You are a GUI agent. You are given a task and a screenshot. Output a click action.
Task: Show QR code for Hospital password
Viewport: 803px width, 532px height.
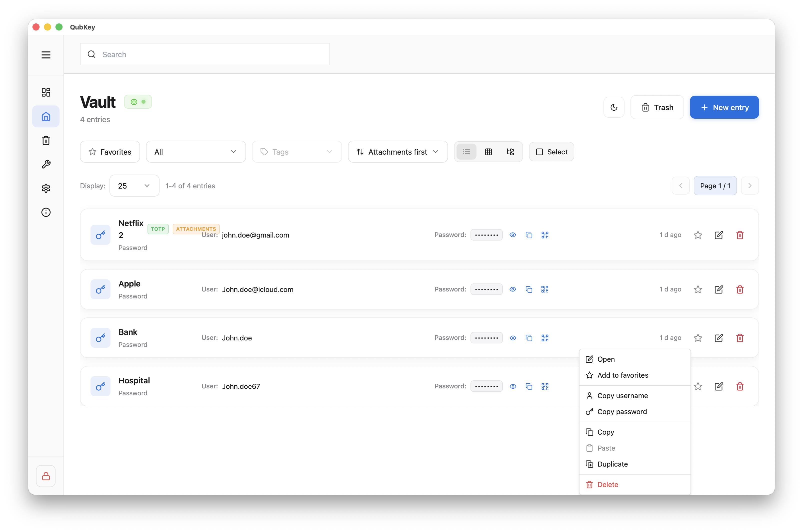coord(545,386)
